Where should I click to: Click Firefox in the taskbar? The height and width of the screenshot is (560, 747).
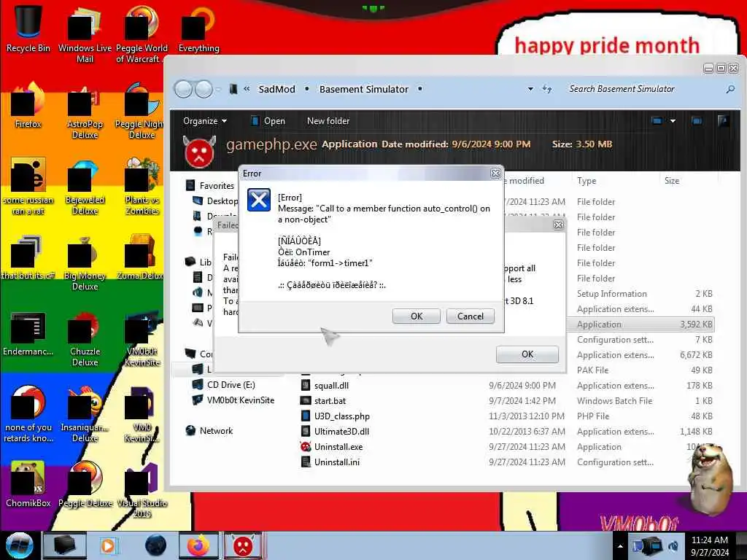click(198, 545)
